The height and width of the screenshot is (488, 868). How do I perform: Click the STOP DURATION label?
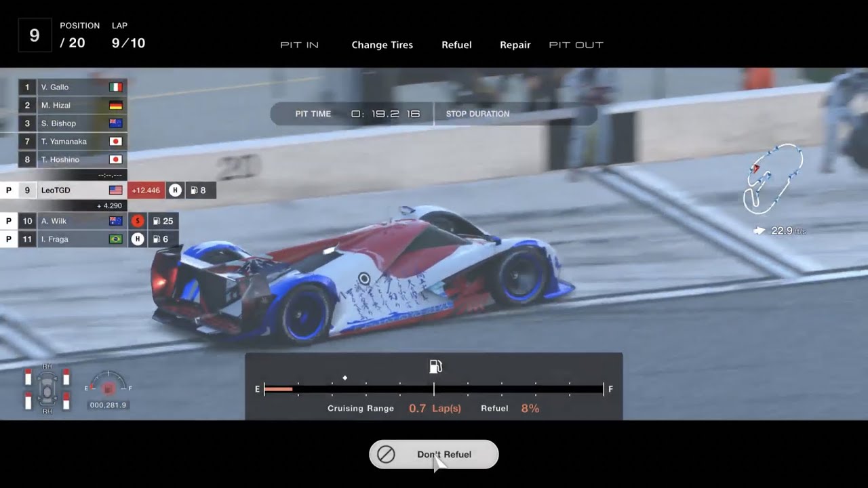tap(477, 114)
